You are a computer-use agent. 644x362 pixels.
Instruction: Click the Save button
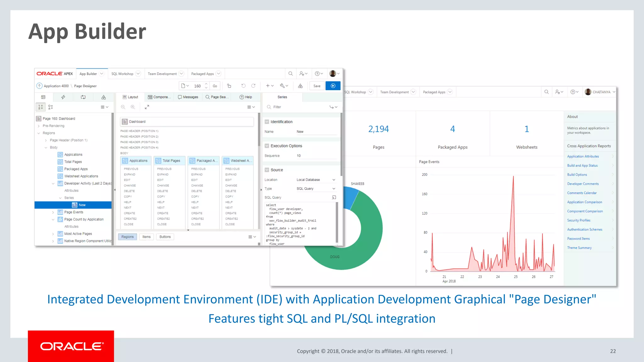tap(317, 86)
